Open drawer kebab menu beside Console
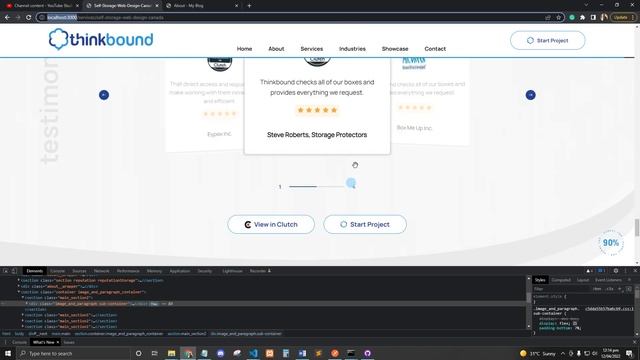The height and width of the screenshot is (360, 640). tap(6, 342)
